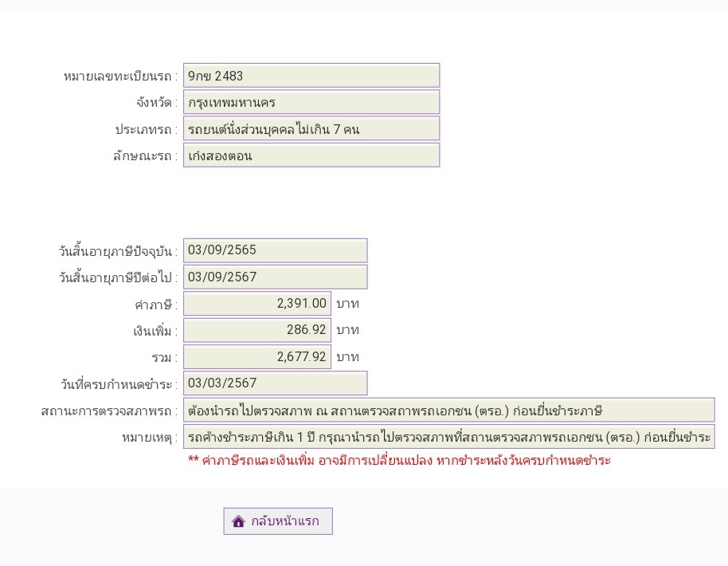Click the tax amount field 2,391.00
The height and width of the screenshot is (566, 728).
256,304
